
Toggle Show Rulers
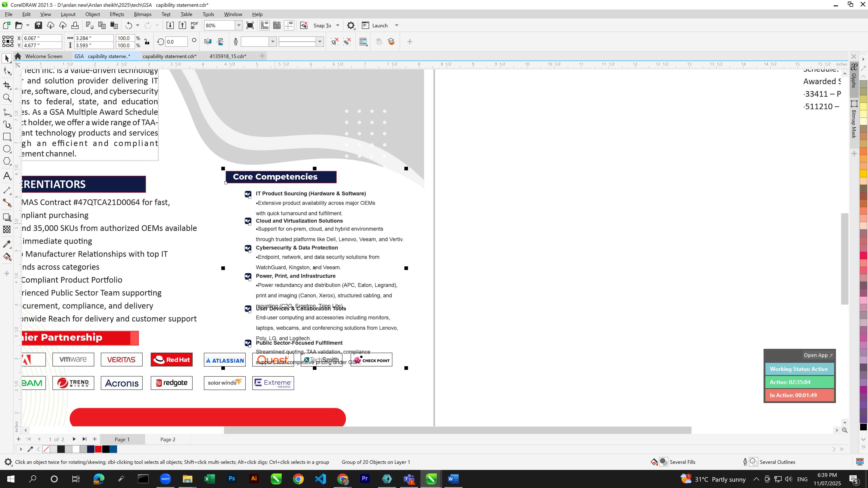coord(264,25)
